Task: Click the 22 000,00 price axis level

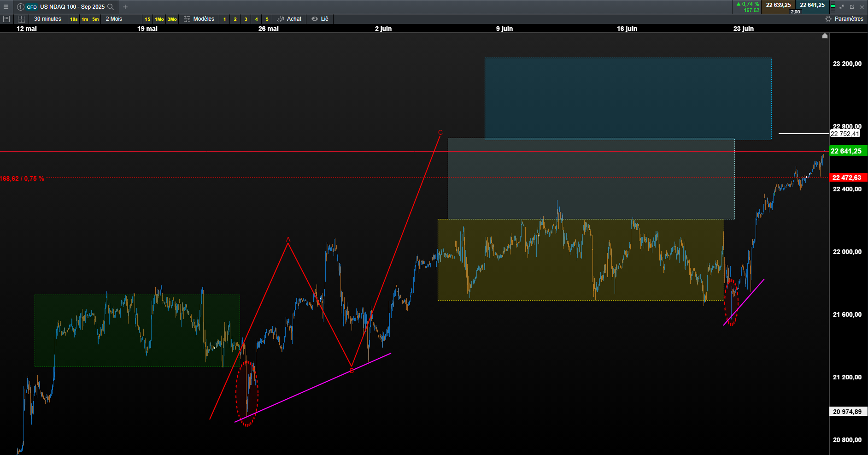Action: point(847,252)
